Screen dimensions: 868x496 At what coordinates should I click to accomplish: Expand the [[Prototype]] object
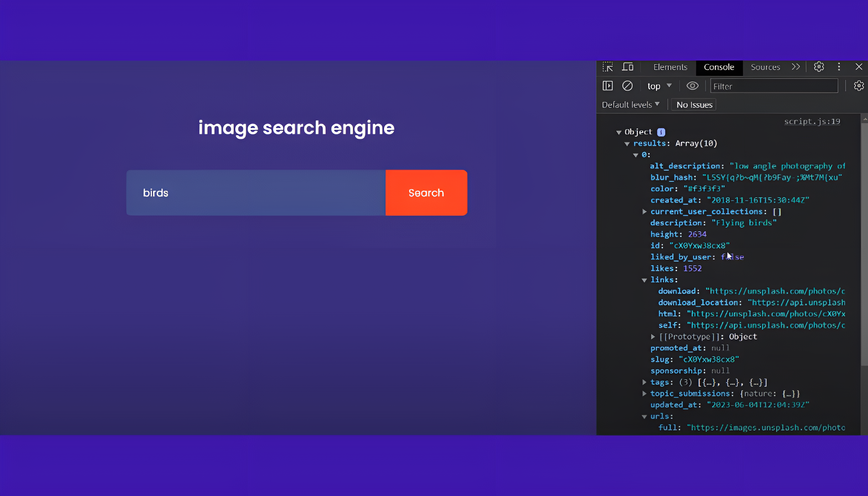[x=653, y=337]
